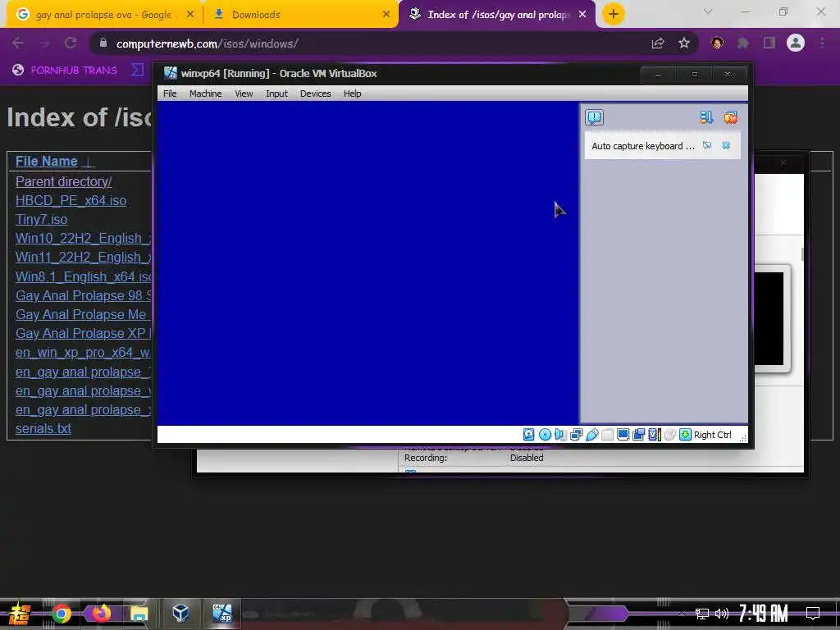Open the Win10_22H2_English link
Viewport: 840px width, 630px height.
pyautogui.click(x=83, y=238)
